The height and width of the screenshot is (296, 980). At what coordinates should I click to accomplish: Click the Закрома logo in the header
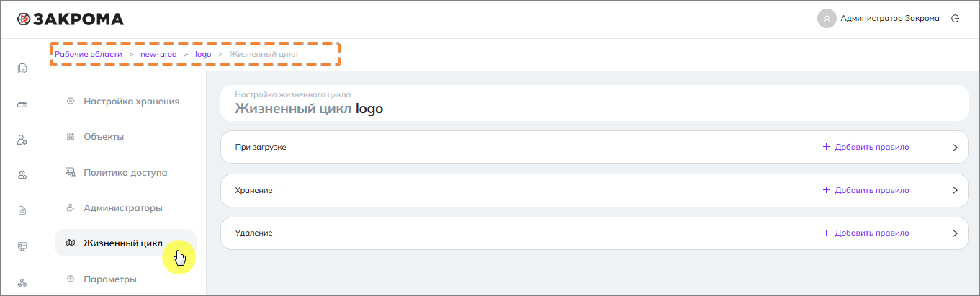70,19
